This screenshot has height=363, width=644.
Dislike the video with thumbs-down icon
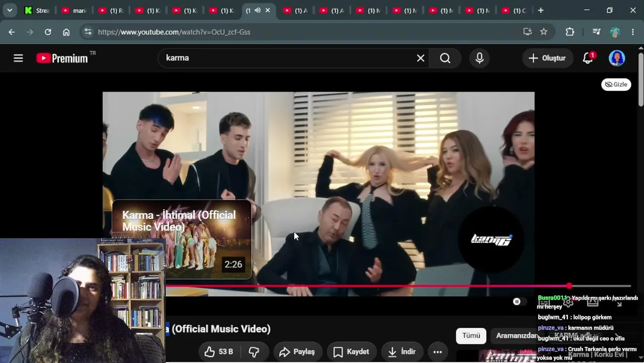(254, 352)
